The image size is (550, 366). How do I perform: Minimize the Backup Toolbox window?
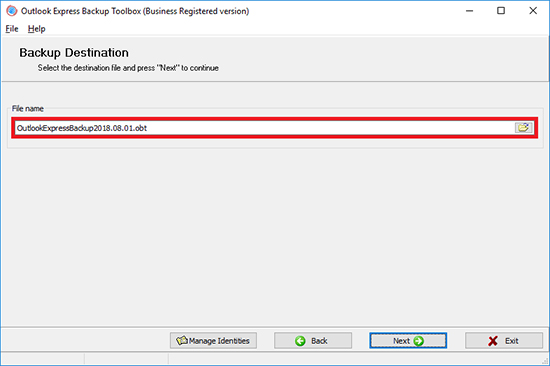coord(469,11)
